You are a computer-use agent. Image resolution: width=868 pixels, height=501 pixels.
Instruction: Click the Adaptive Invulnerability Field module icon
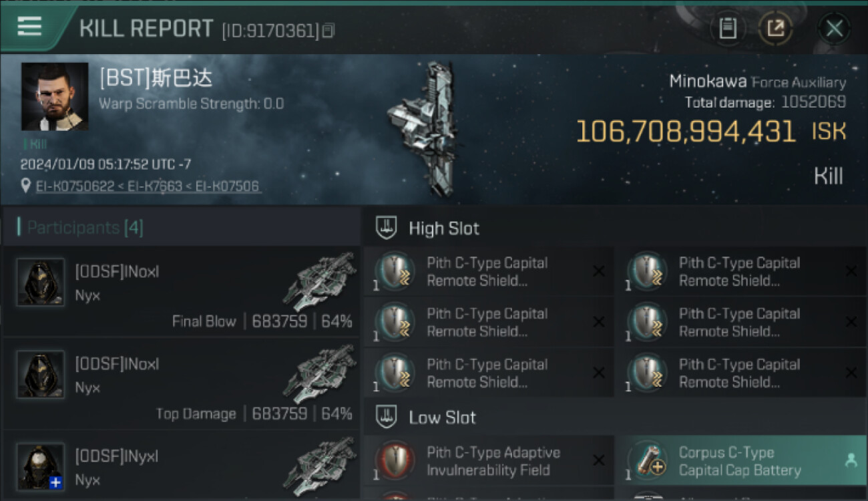click(395, 460)
